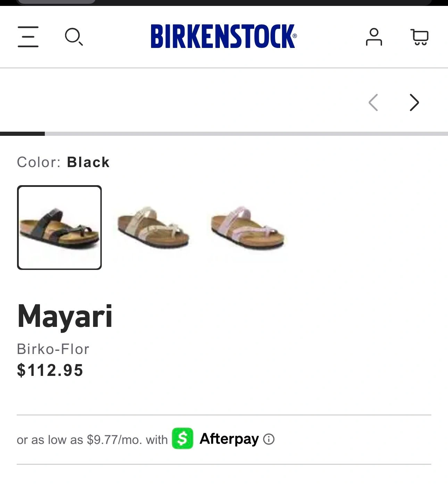Screen dimensions: 448x486
Task: Click the "Color: Black" label
Action: tap(63, 162)
